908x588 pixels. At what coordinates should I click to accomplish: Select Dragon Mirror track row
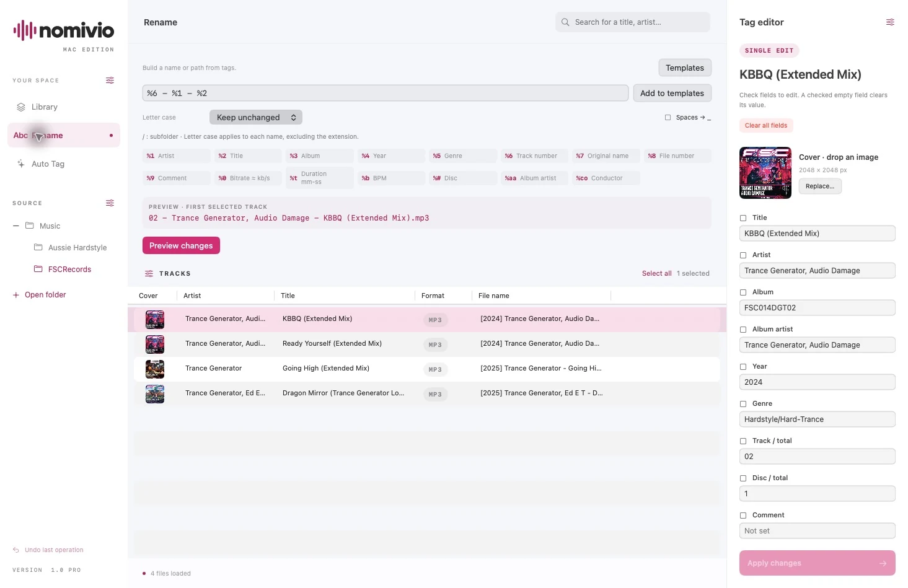[x=427, y=393]
